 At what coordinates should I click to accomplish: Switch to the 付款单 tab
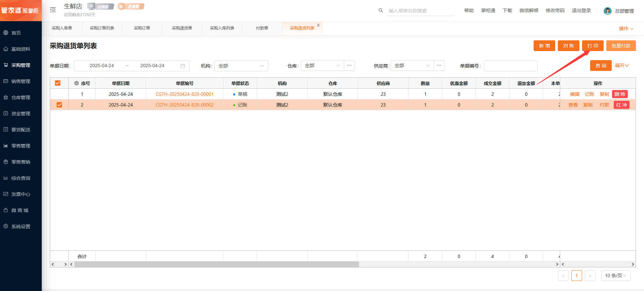click(x=262, y=28)
